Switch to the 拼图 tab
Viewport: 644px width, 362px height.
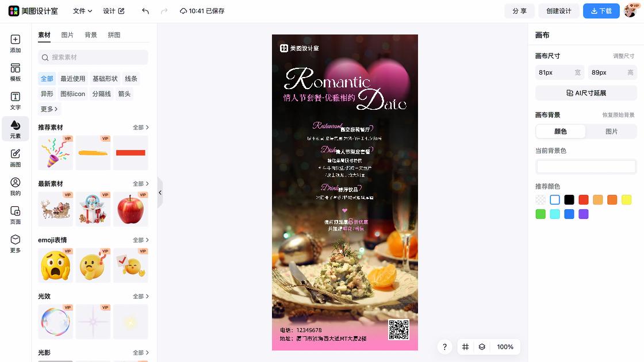(x=114, y=35)
